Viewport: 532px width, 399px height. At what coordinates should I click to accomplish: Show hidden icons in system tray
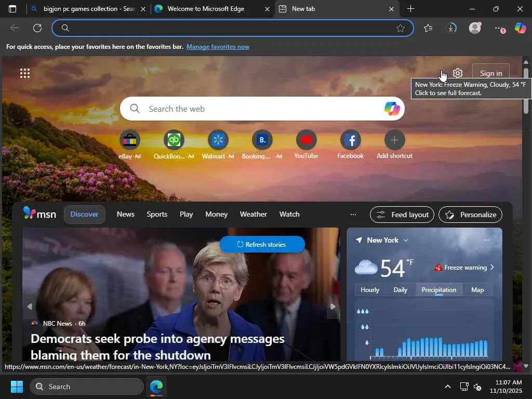[447, 387]
